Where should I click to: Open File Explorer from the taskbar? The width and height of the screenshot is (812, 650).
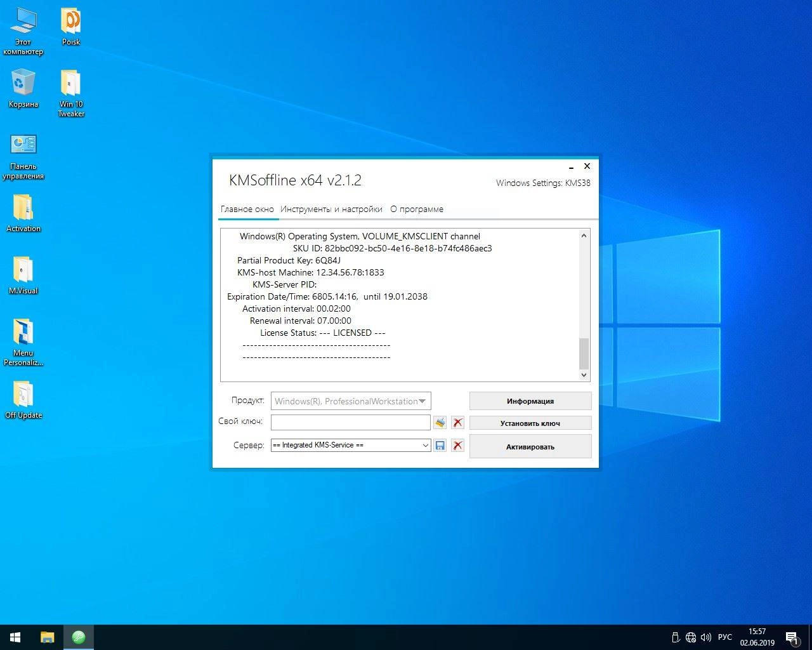[48, 637]
